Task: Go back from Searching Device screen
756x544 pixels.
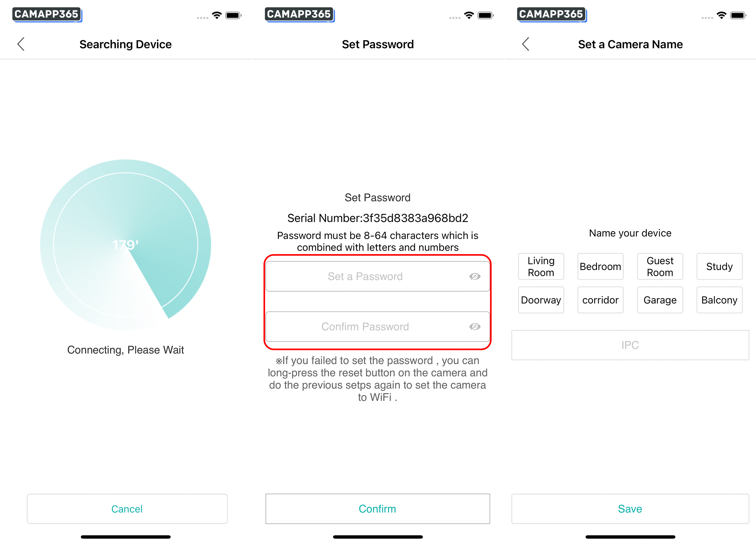Action: pos(21,44)
